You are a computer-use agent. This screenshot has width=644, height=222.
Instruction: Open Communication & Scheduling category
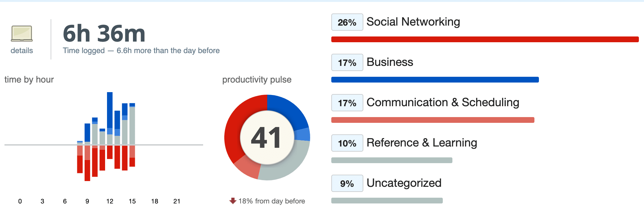(x=443, y=102)
